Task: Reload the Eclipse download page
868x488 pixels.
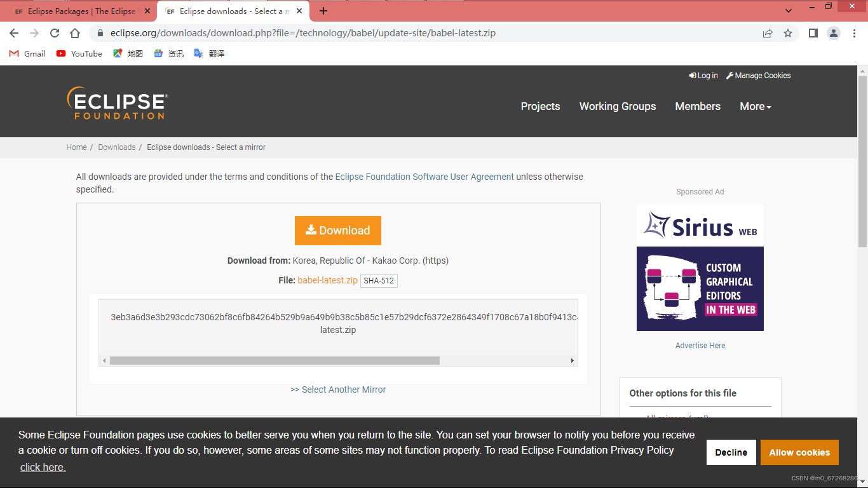Action: tap(55, 33)
